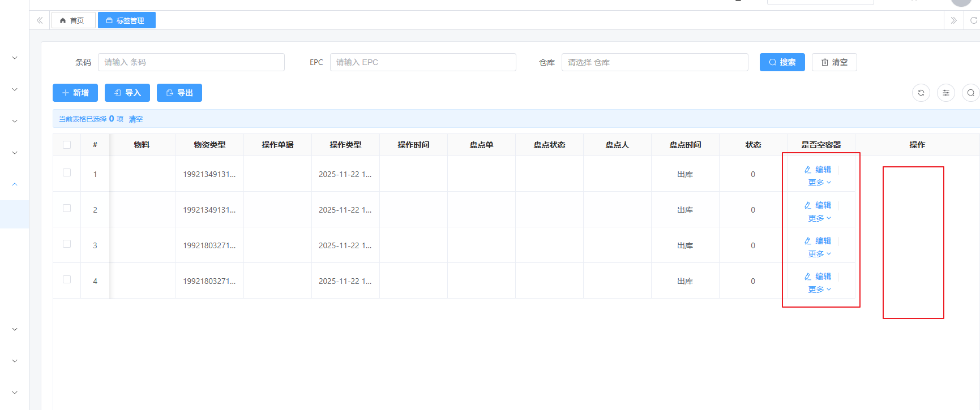Click the refresh icon above the table
Screen dimensions: 980x410
click(x=921, y=93)
